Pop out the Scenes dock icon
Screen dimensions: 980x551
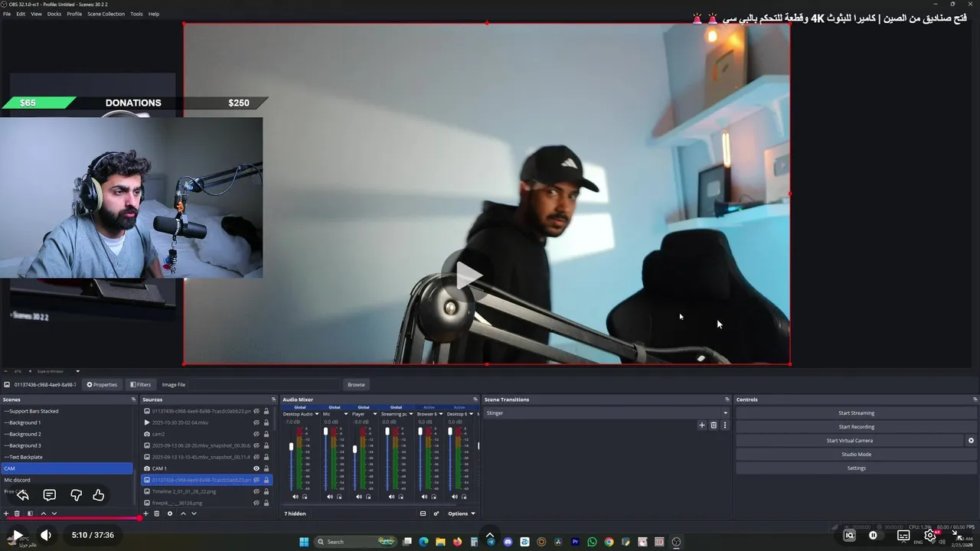coord(133,399)
